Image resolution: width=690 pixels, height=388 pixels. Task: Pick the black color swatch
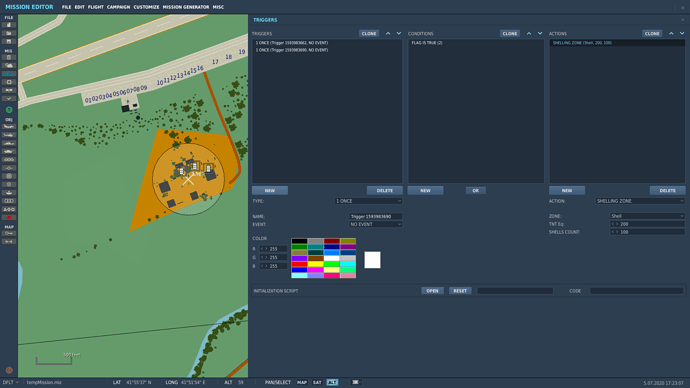click(x=299, y=241)
